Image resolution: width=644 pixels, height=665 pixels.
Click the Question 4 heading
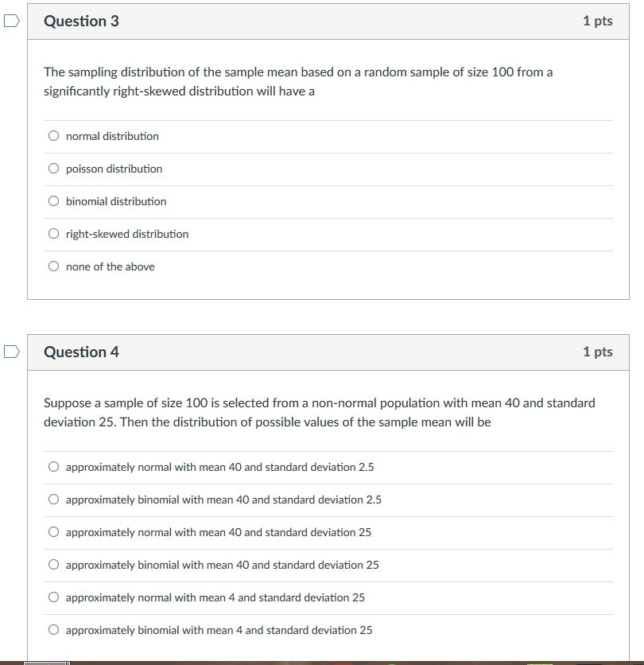coord(82,351)
